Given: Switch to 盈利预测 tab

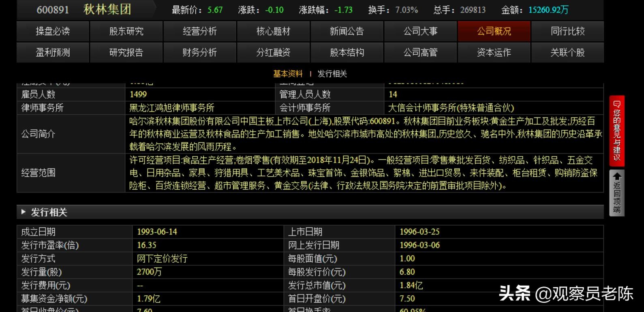Looking at the screenshot, I should (53, 52).
